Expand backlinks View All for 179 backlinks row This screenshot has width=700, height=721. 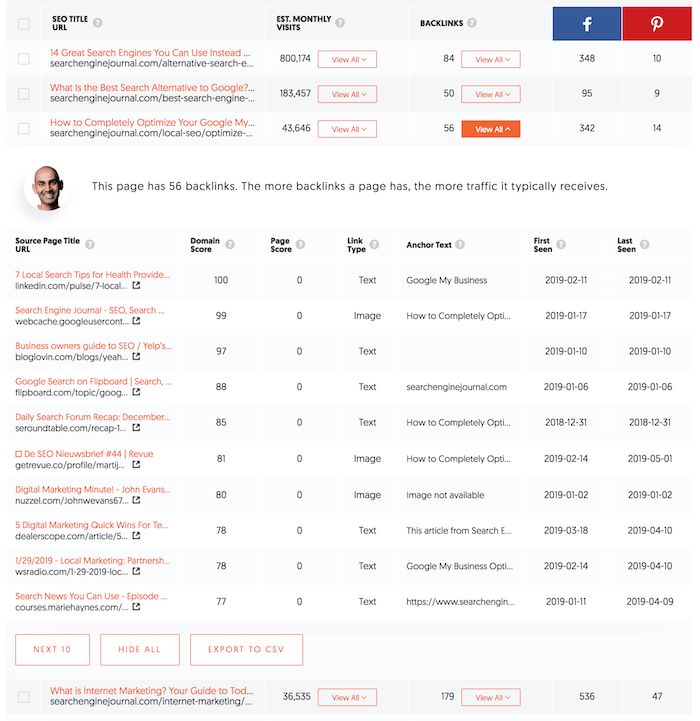tap(491, 698)
